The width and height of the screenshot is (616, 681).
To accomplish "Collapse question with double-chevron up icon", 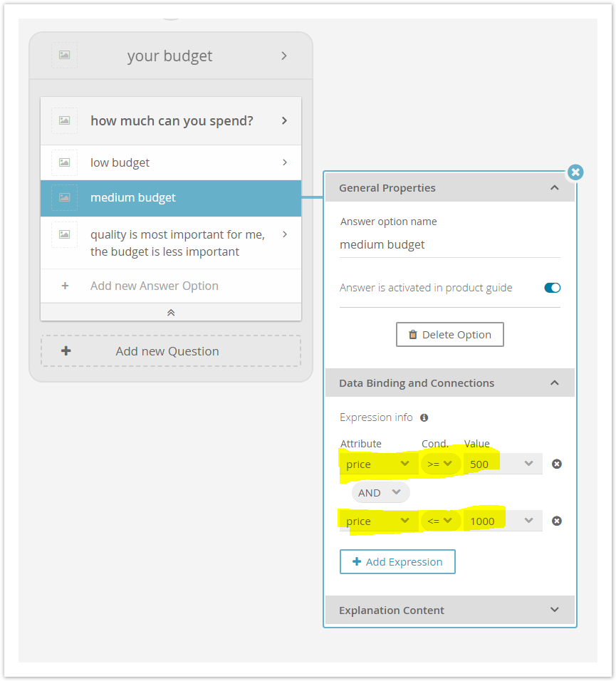I will (171, 312).
